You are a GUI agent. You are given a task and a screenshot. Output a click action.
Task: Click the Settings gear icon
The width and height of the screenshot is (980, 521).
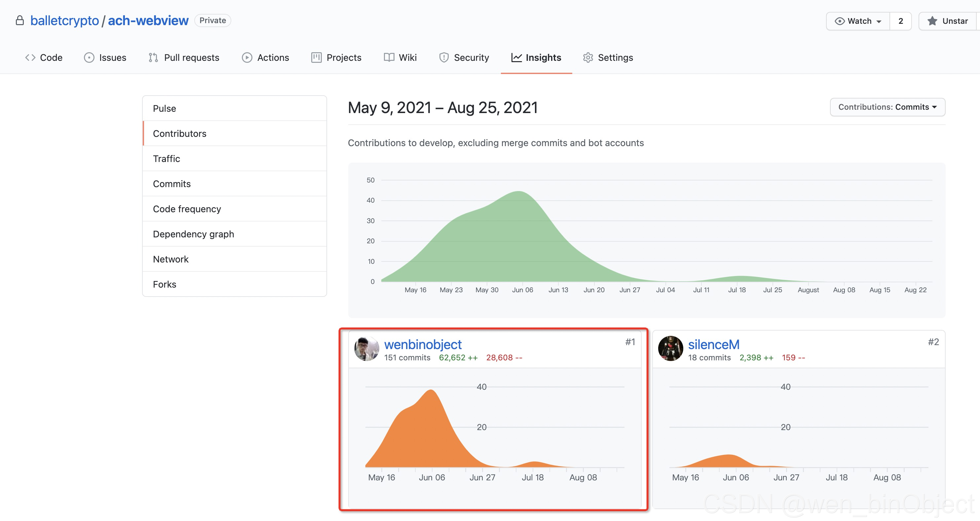[x=588, y=58]
